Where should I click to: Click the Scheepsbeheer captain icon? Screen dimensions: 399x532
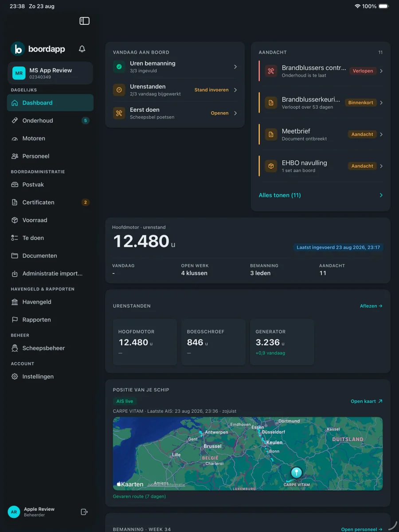[15, 348]
